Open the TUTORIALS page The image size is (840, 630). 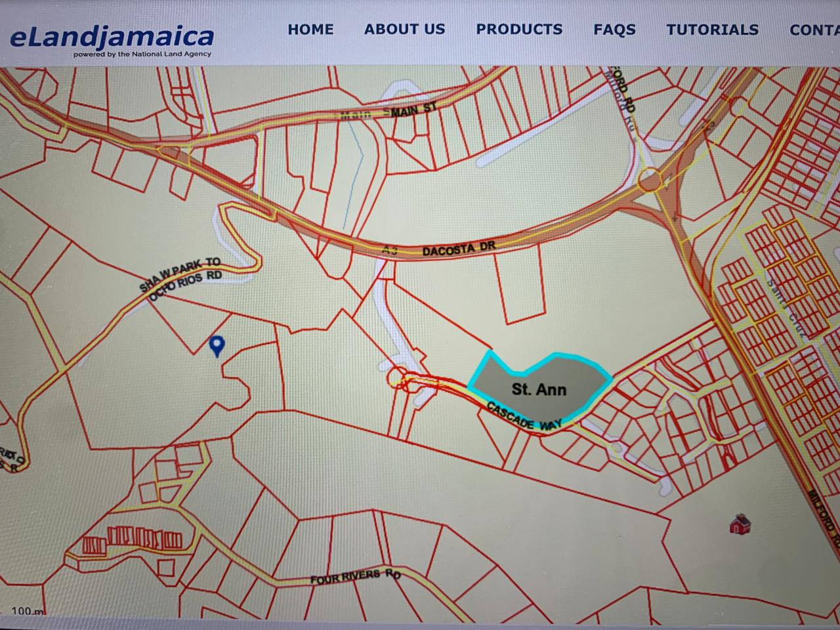click(x=713, y=30)
